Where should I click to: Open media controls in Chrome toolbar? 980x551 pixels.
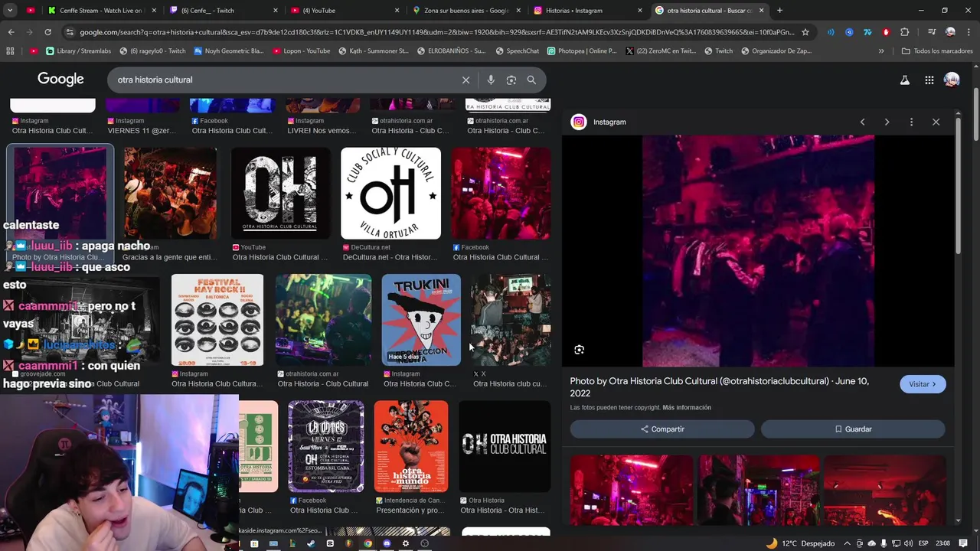(931, 32)
